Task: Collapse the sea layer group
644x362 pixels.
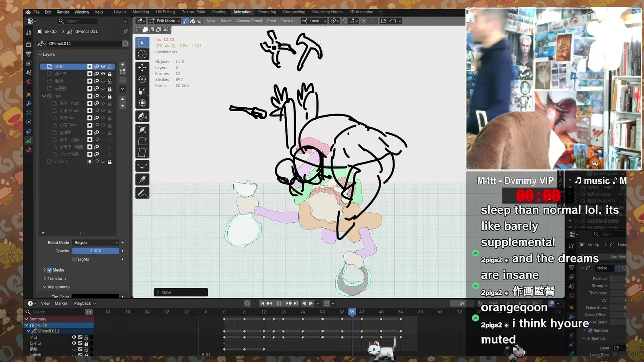Action: (x=44, y=96)
